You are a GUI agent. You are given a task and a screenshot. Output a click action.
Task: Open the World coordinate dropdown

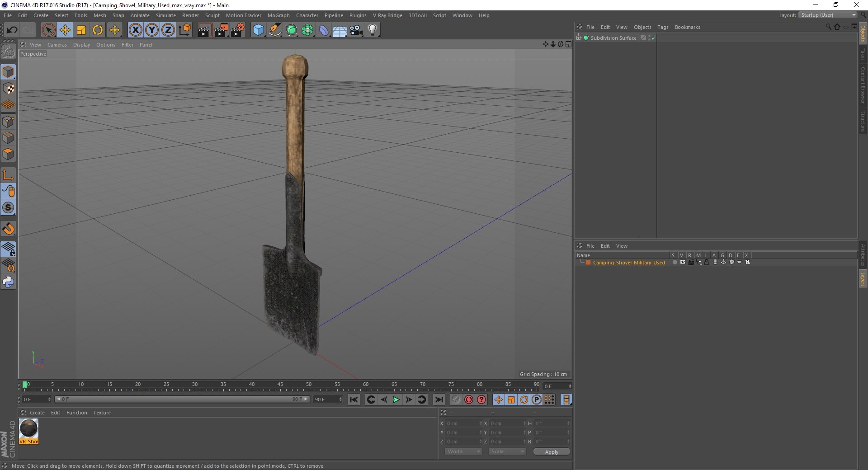[463, 451]
